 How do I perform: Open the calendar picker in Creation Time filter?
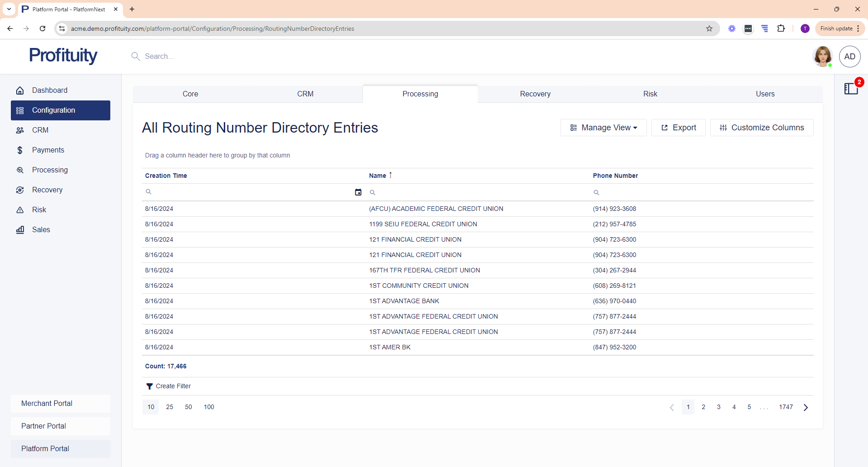pos(358,192)
